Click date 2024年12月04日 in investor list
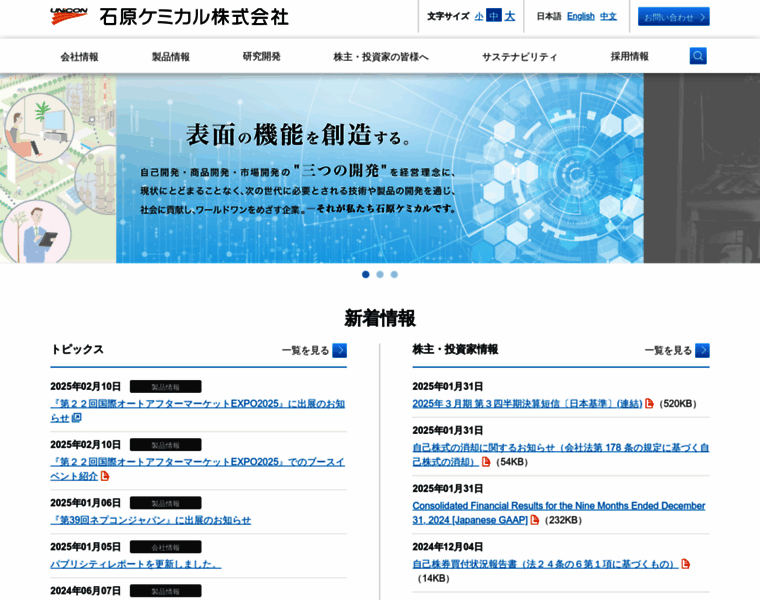760x600 pixels. pyautogui.click(x=447, y=547)
